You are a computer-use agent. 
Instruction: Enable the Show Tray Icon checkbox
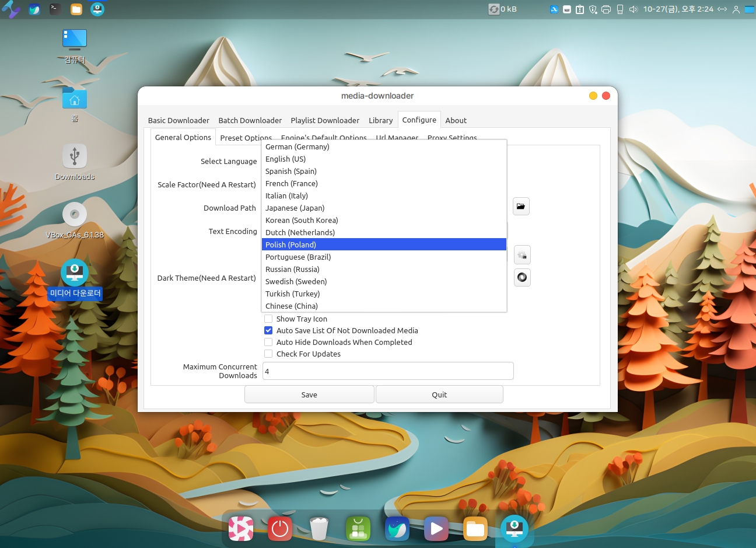pos(268,319)
